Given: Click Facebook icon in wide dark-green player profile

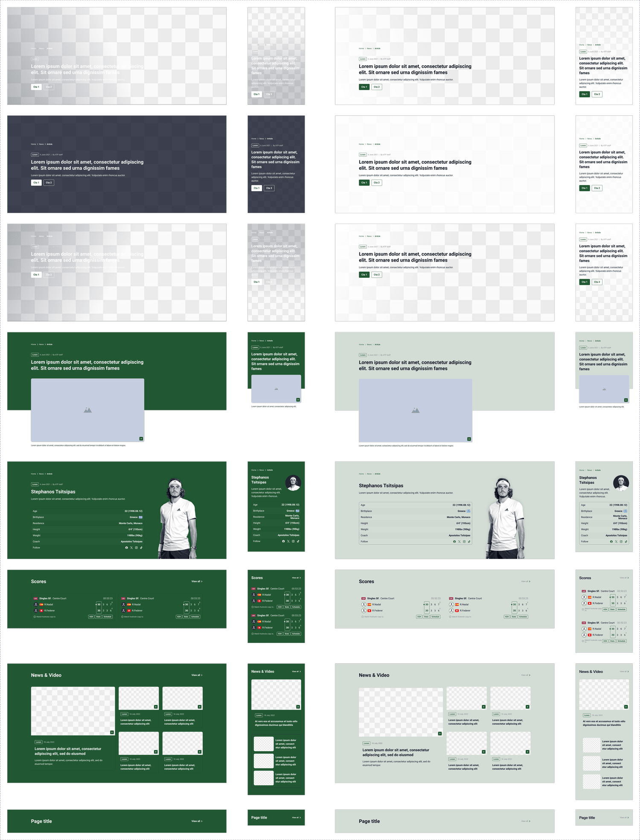Looking at the screenshot, I should [x=126, y=547].
